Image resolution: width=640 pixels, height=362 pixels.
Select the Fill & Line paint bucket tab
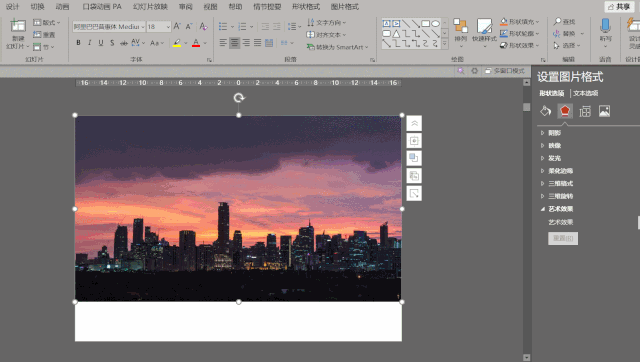(546, 111)
